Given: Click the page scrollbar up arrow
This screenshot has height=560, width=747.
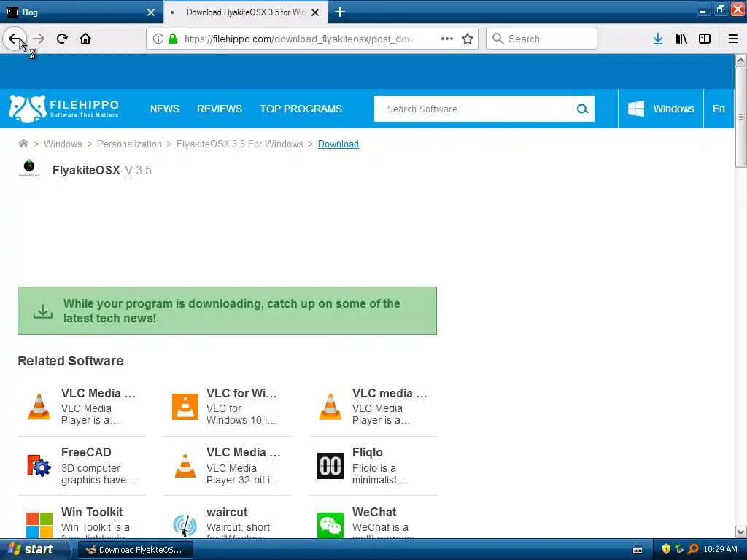Looking at the screenshot, I should [740, 61].
